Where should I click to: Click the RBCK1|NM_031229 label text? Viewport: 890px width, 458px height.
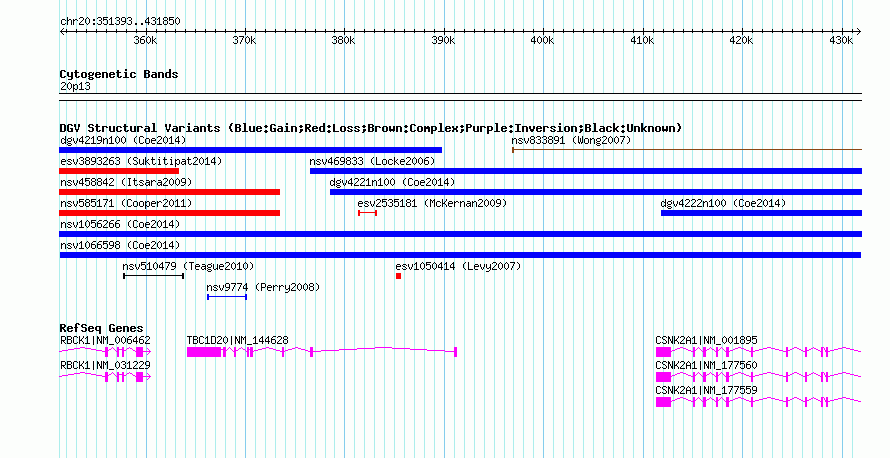(105, 365)
